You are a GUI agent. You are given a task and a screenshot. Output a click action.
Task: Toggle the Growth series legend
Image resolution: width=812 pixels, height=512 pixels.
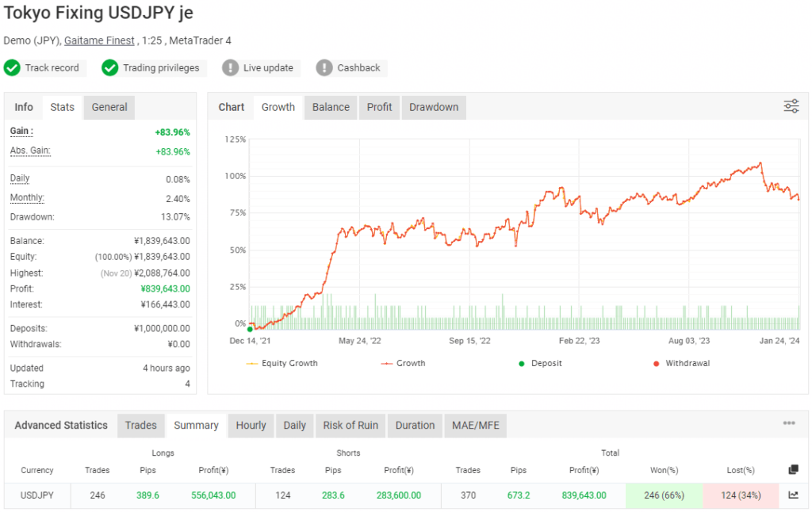pos(407,363)
